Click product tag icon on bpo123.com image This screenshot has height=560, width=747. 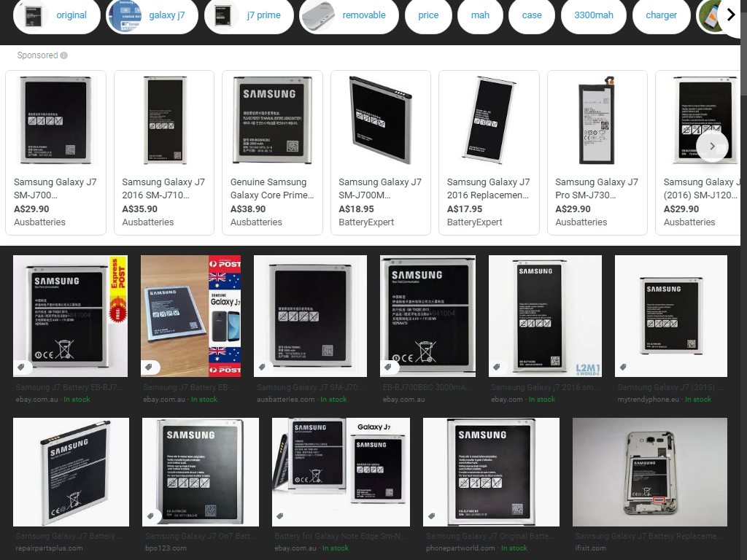pyautogui.click(x=150, y=516)
